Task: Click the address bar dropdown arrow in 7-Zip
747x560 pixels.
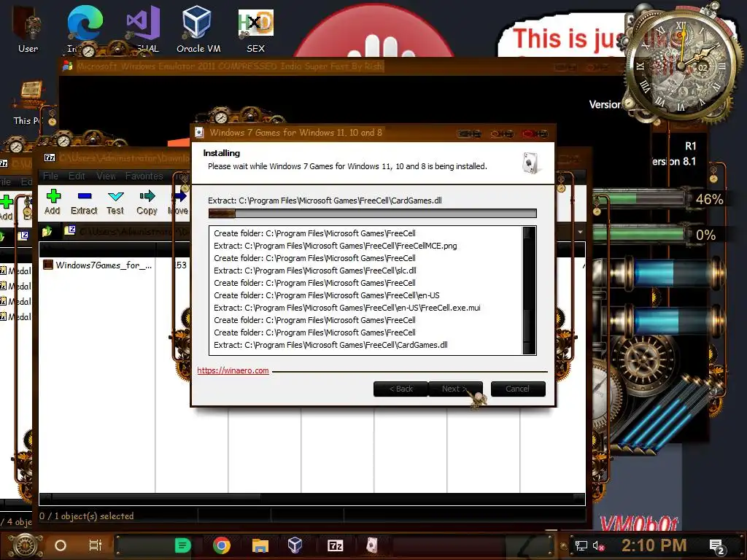Action: point(580,233)
